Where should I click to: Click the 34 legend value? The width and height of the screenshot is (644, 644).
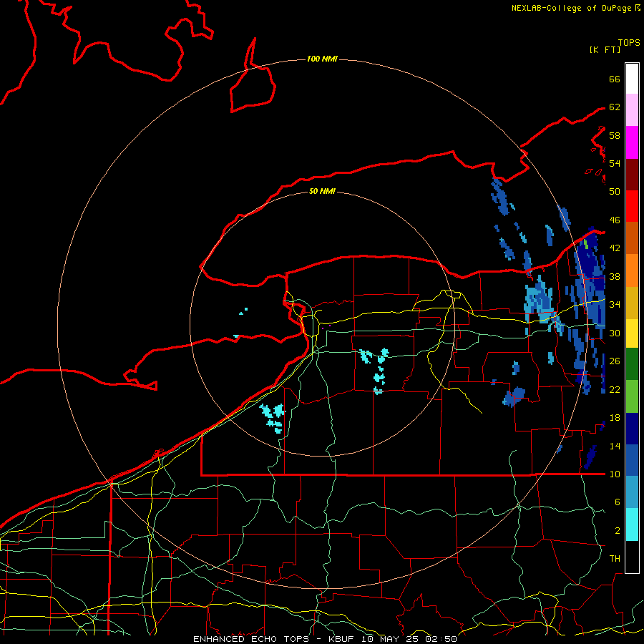coord(615,304)
